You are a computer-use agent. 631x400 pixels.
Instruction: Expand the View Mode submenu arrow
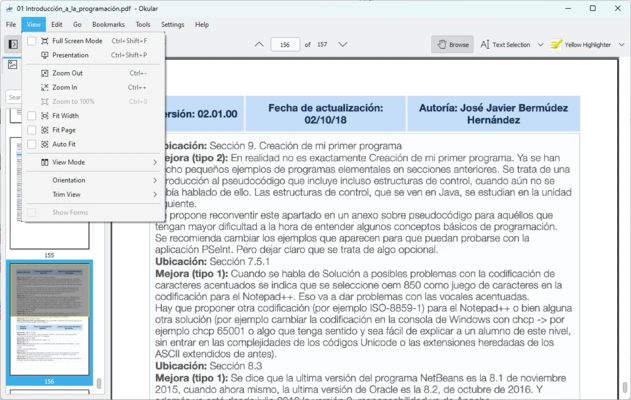tap(155, 162)
